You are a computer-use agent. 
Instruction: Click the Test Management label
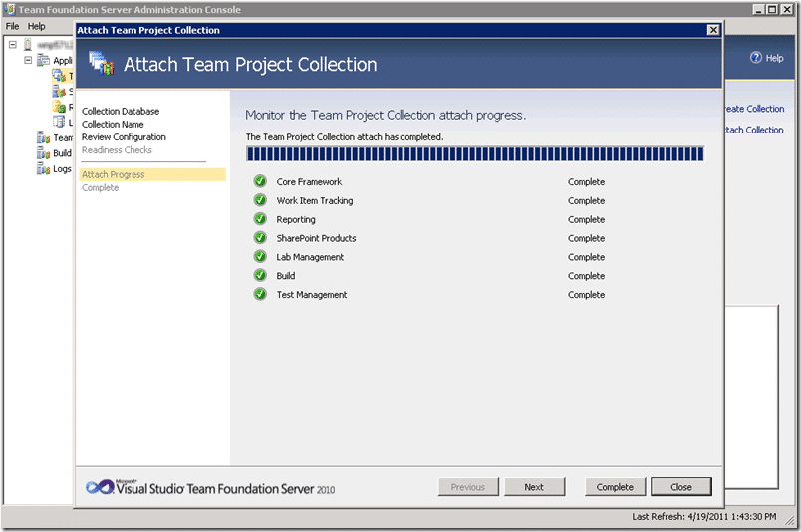click(x=312, y=295)
